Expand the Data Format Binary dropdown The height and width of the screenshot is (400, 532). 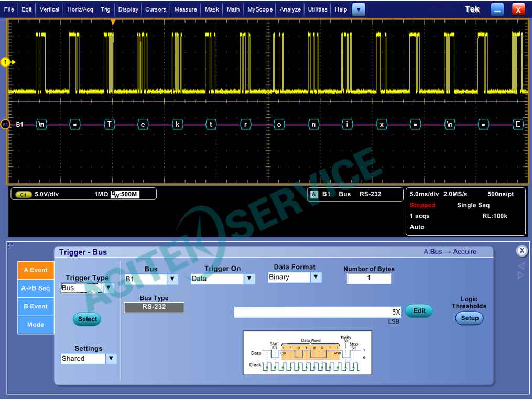click(x=316, y=277)
